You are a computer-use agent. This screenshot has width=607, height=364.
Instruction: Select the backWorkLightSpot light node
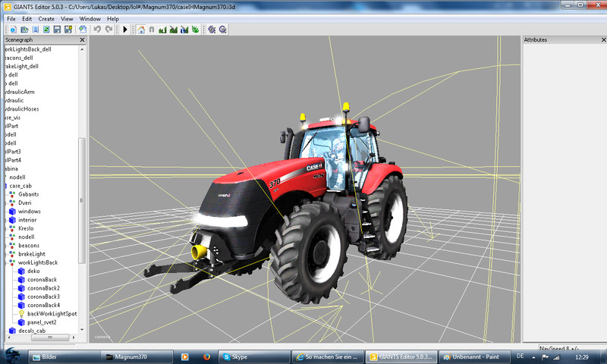[52, 313]
